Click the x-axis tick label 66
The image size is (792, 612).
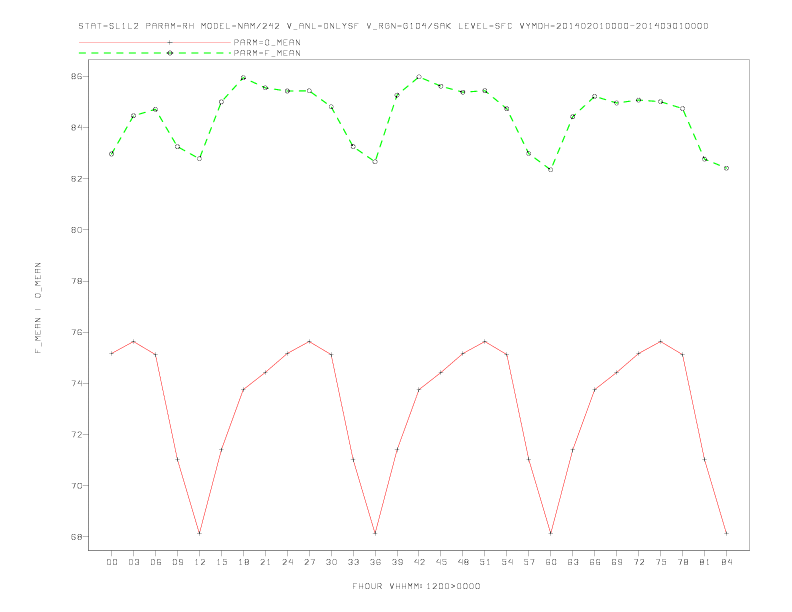click(595, 562)
